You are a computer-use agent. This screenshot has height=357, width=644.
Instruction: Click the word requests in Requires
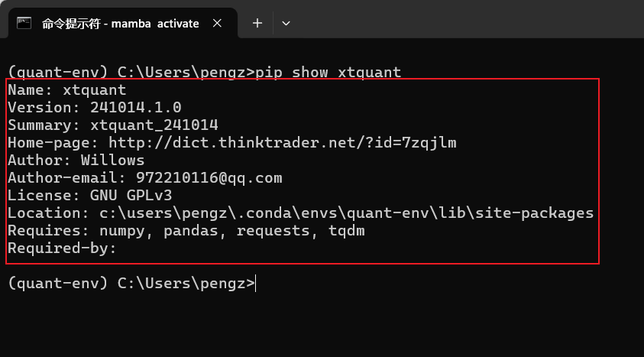[273, 232]
